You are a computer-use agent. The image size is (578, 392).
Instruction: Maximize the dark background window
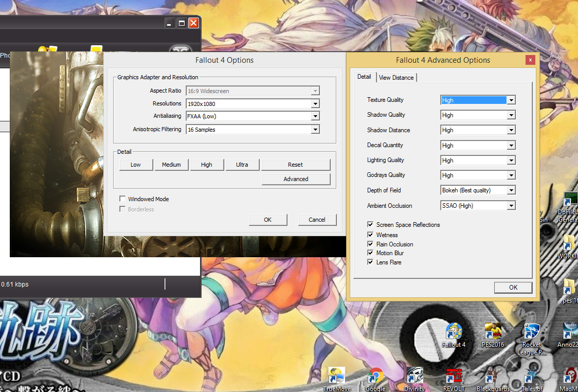tap(182, 23)
